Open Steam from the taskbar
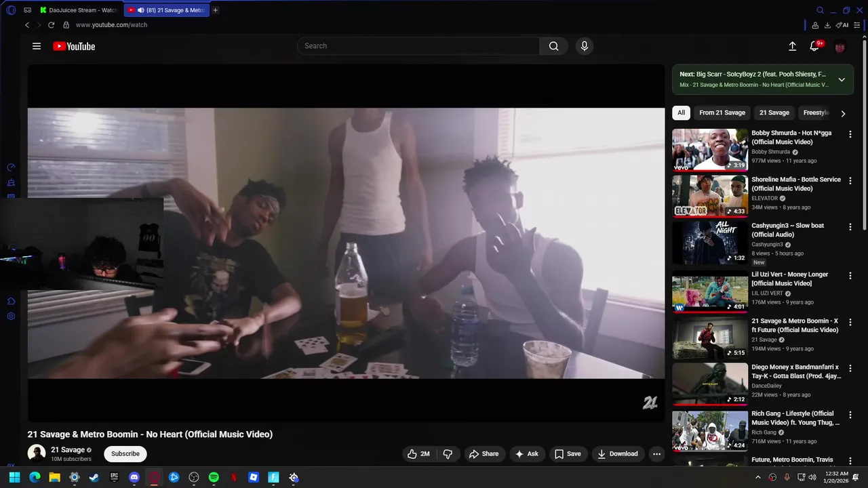The width and height of the screenshot is (868, 488). (x=94, y=477)
